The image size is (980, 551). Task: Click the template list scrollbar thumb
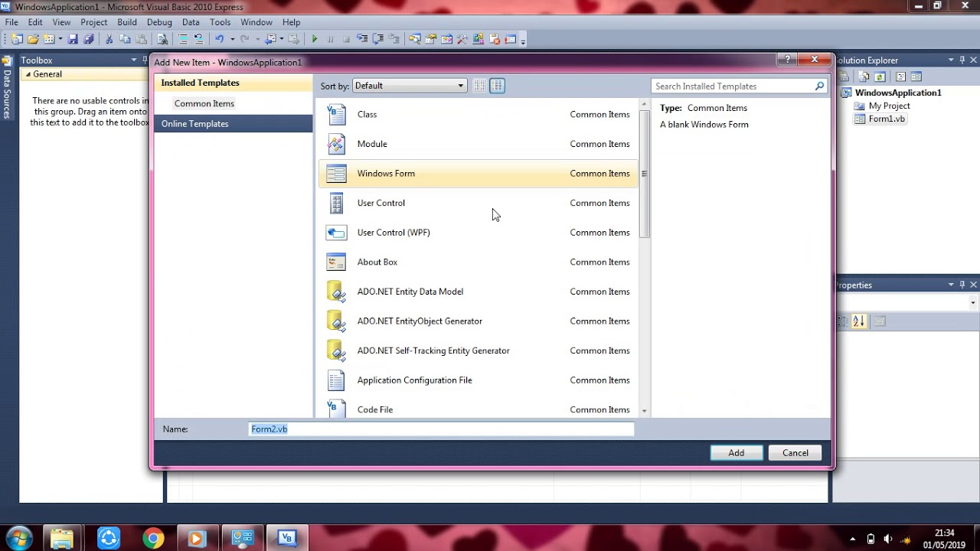644,173
